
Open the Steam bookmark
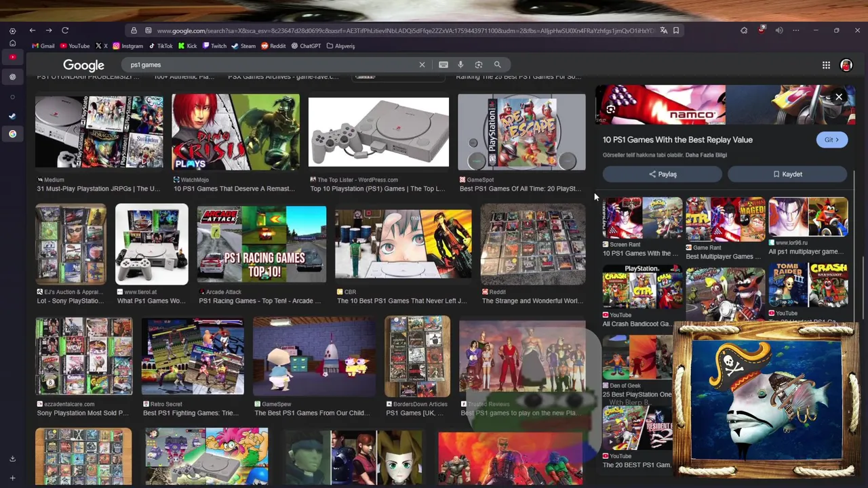click(x=243, y=46)
